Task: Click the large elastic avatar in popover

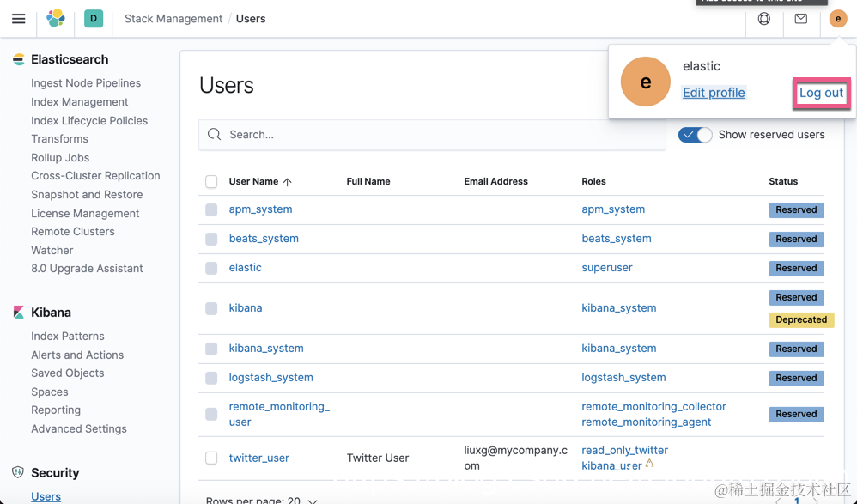Action: point(646,82)
